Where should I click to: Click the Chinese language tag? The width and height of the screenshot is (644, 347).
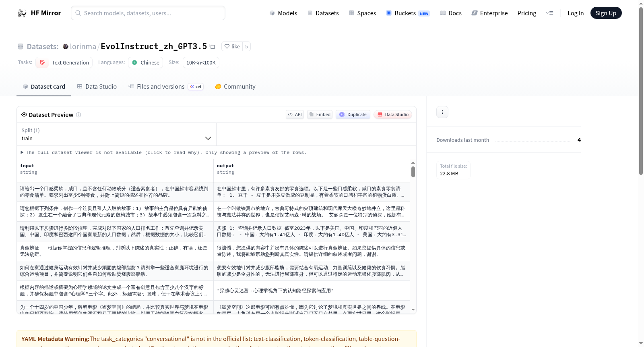(x=145, y=62)
